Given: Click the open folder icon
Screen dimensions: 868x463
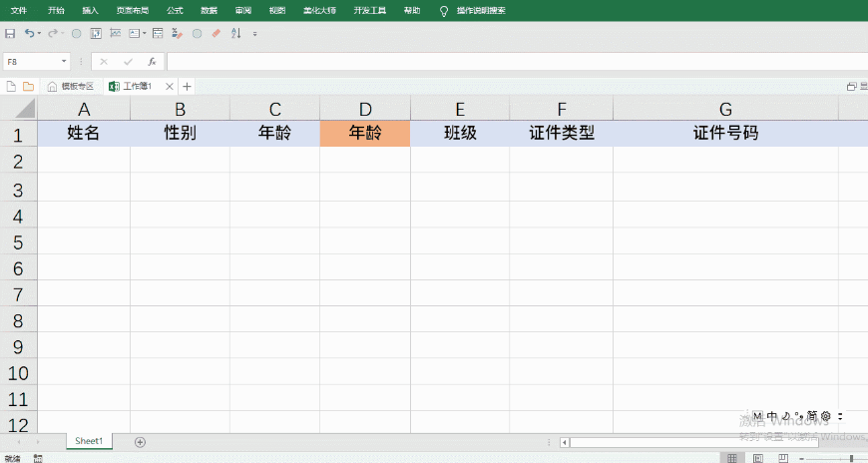Looking at the screenshot, I should (28, 87).
